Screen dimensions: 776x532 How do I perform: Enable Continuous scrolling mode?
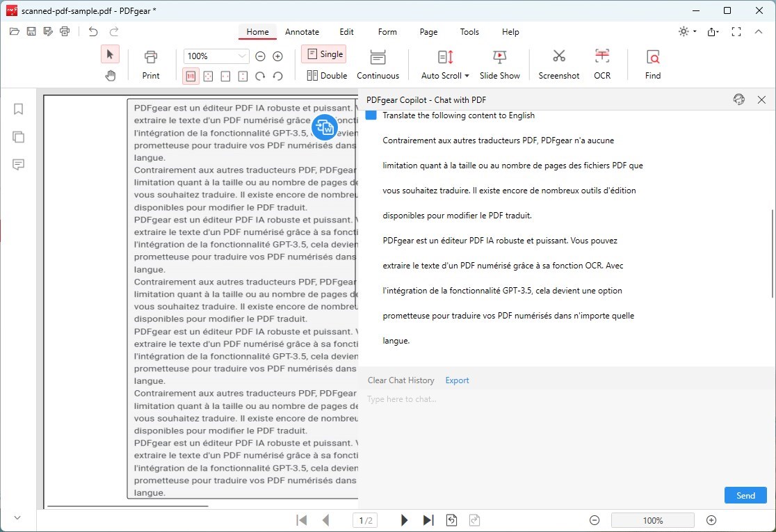point(378,65)
